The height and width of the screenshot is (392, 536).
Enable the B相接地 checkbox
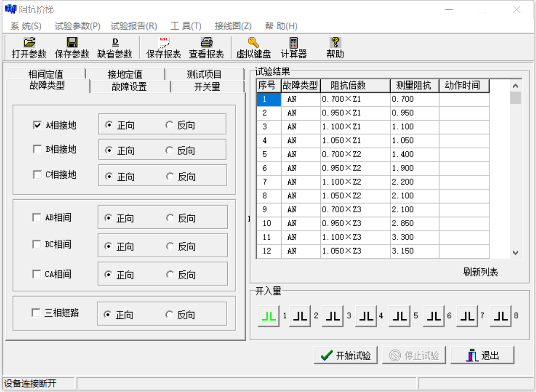pyautogui.click(x=36, y=149)
